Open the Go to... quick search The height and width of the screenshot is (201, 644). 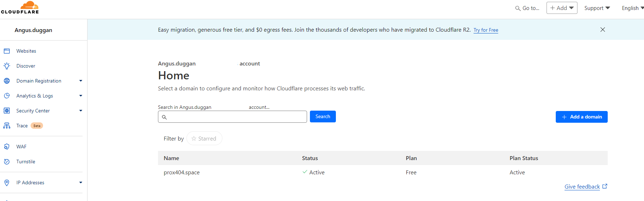[527, 8]
